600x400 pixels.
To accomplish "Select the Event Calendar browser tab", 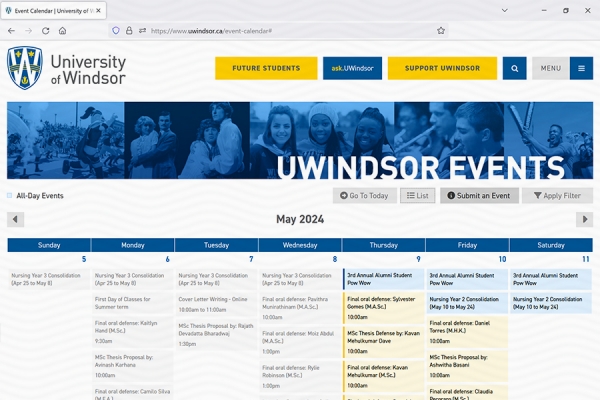I will [52, 10].
